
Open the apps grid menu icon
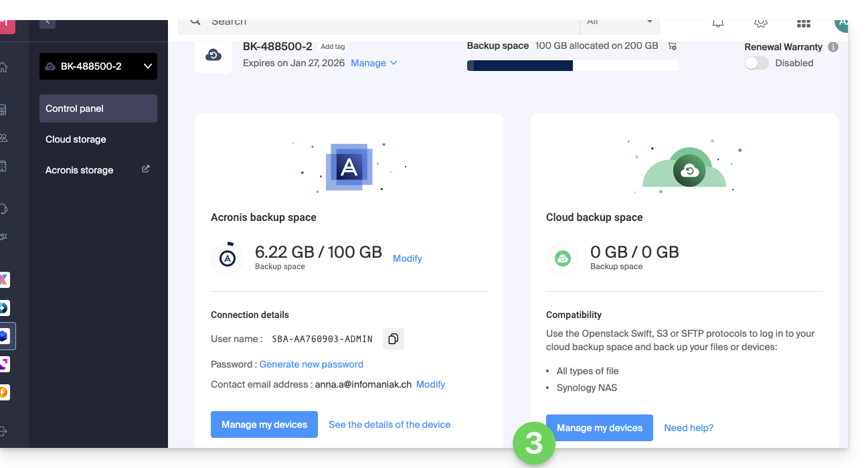(804, 23)
